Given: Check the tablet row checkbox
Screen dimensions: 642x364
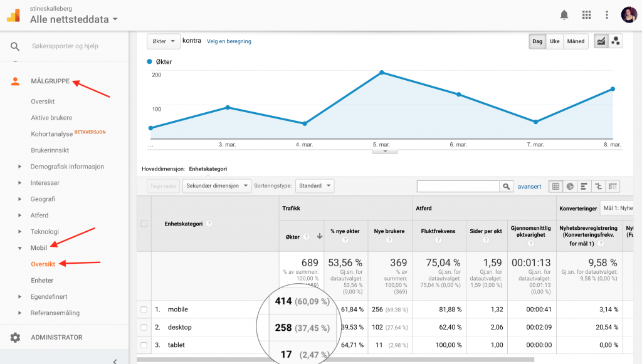Looking at the screenshot, I should tap(144, 345).
